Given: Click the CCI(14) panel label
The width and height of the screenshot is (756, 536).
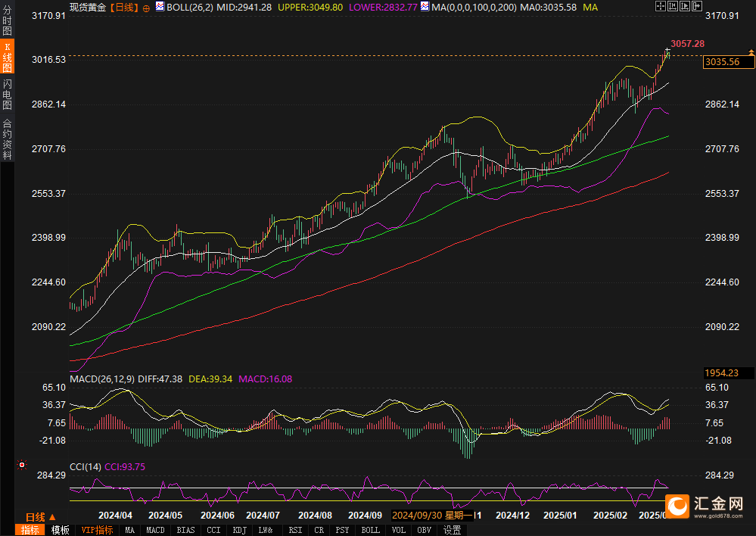Looking at the screenshot, I should pyautogui.click(x=86, y=466).
